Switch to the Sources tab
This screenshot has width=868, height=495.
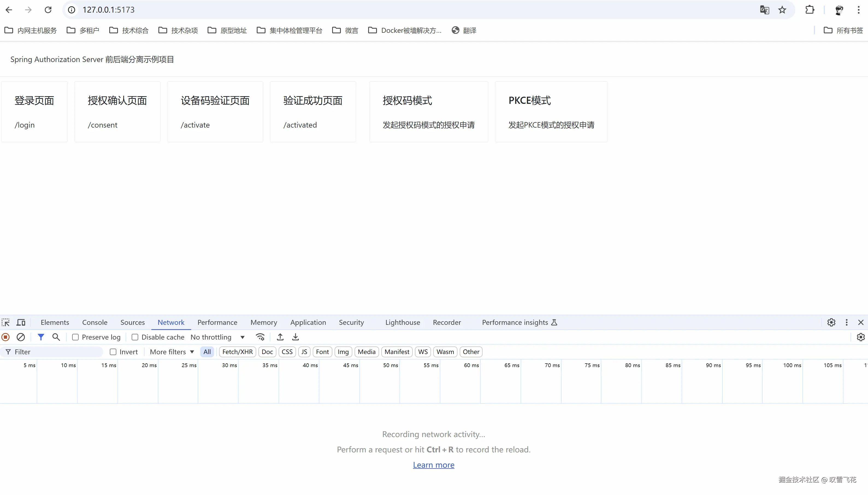pyautogui.click(x=132, y=322)
